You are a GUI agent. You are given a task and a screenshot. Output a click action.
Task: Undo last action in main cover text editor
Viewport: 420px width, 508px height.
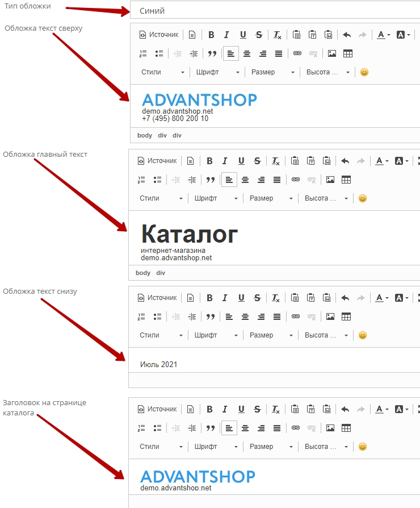(x=345, y=161)
